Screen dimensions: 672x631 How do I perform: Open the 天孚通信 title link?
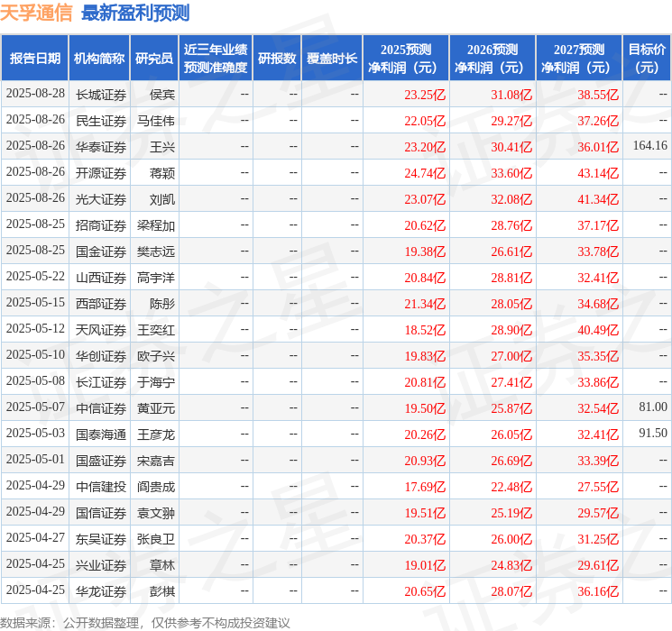tap(36, 13)
